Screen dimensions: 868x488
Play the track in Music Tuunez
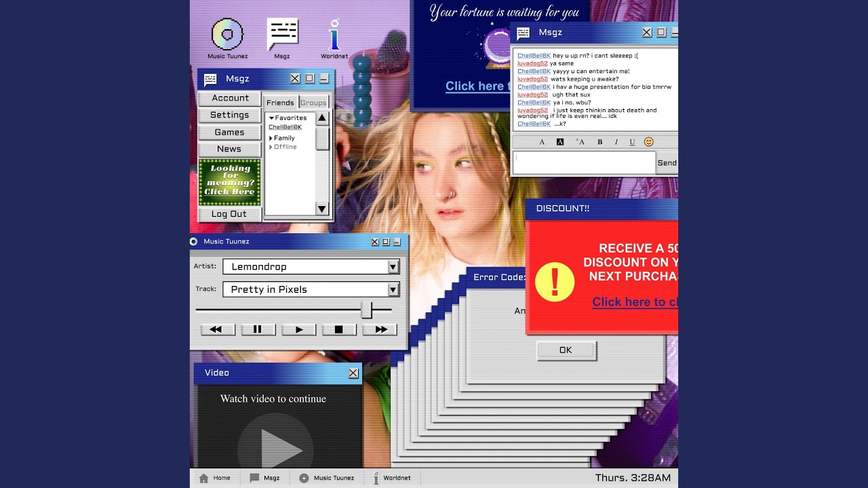pyautogui.click(x=299, y=329)
